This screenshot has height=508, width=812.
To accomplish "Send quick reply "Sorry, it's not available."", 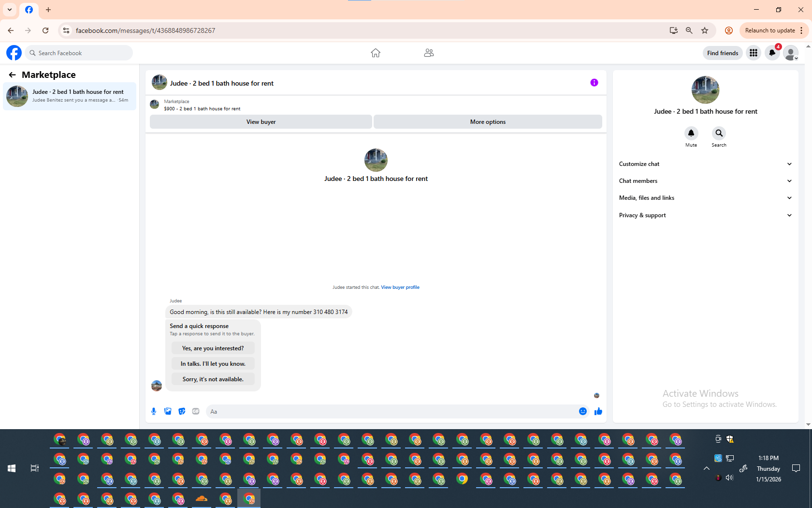I will point(213,379).
